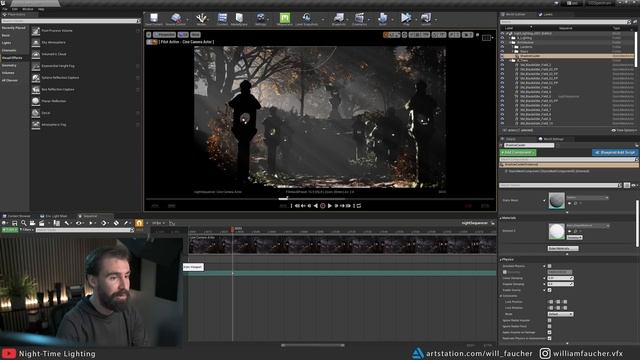Click the Perspective viewport button

[164, 35]
